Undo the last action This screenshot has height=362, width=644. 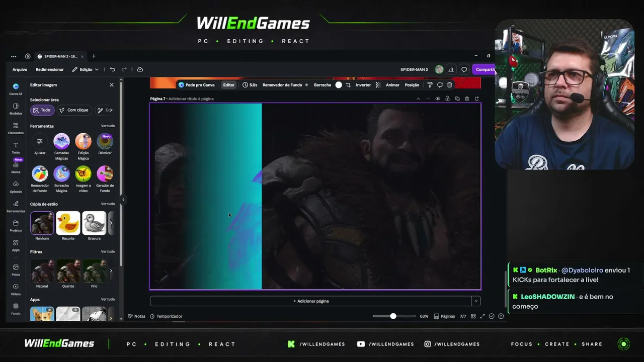tap(112, 69)
